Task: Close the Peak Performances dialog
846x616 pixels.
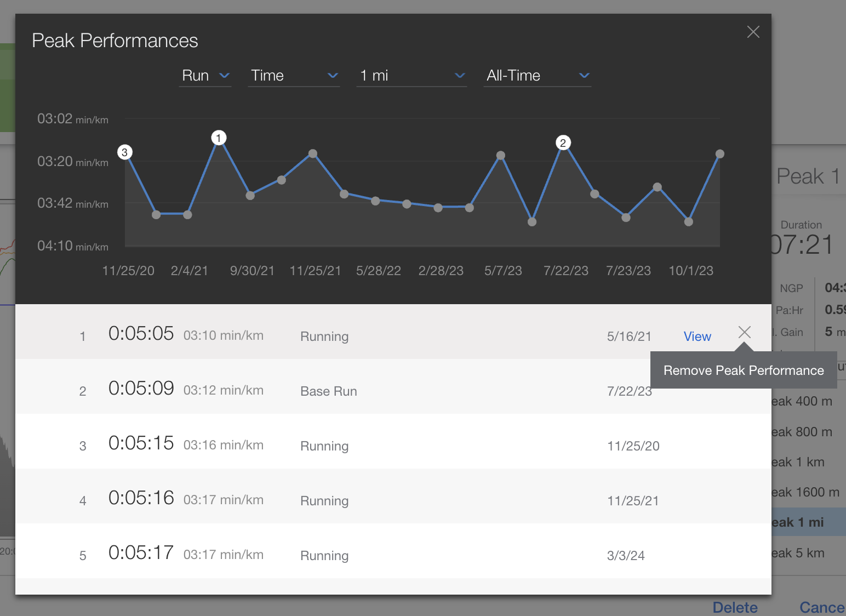Action: (x=753, y=32)
